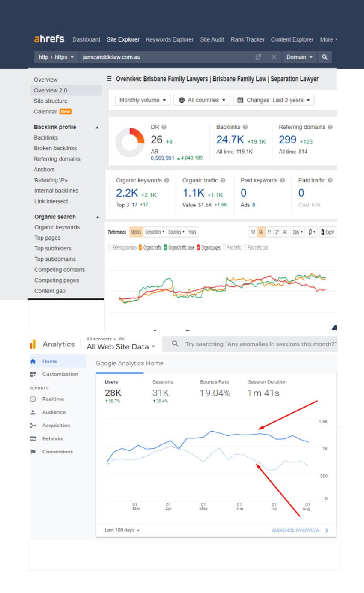Click the Google Analytics logo icon

[x=33, y=344]
